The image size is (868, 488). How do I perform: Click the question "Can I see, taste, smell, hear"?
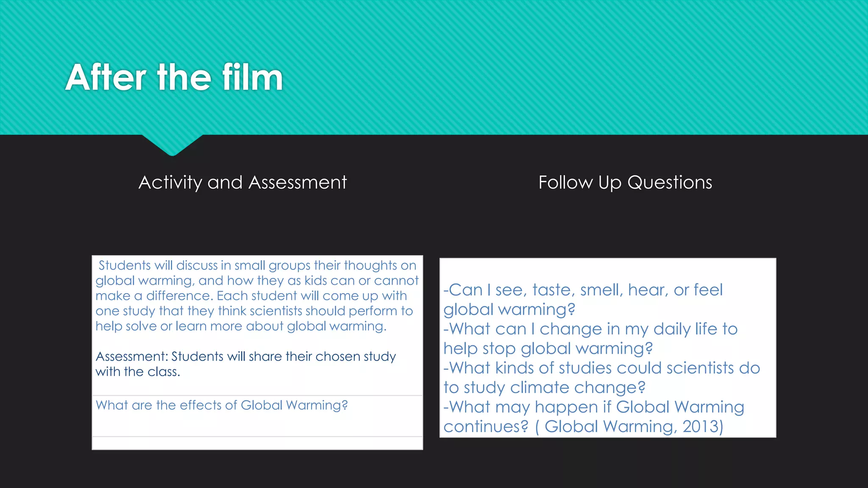point(583,290)
